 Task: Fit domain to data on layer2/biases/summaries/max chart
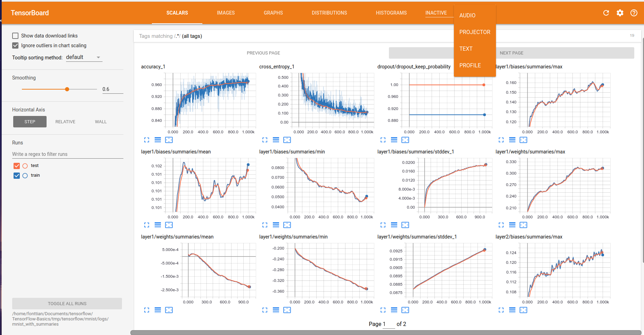click(523, 310)
